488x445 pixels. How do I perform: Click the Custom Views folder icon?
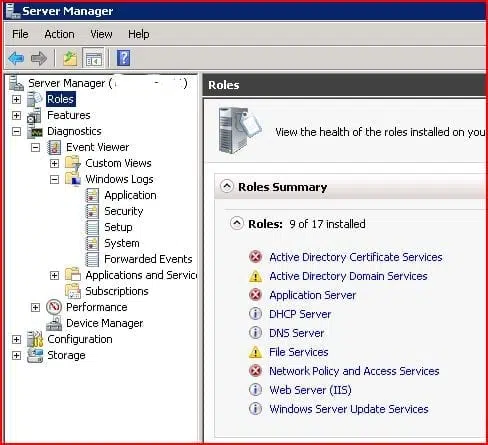[73, 163]
